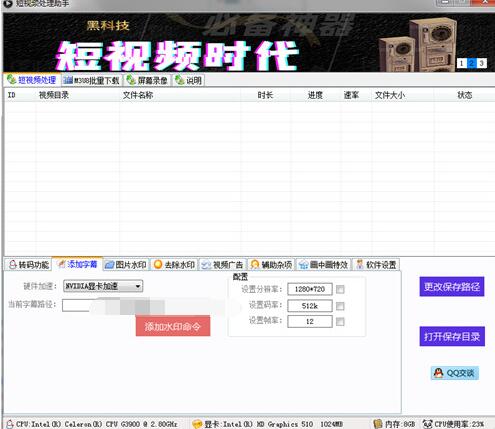Image resolution: width=495 pixels, height=429 pixels.
Task: Open the 画中画特效 tab
Action: tap(324, 265)
